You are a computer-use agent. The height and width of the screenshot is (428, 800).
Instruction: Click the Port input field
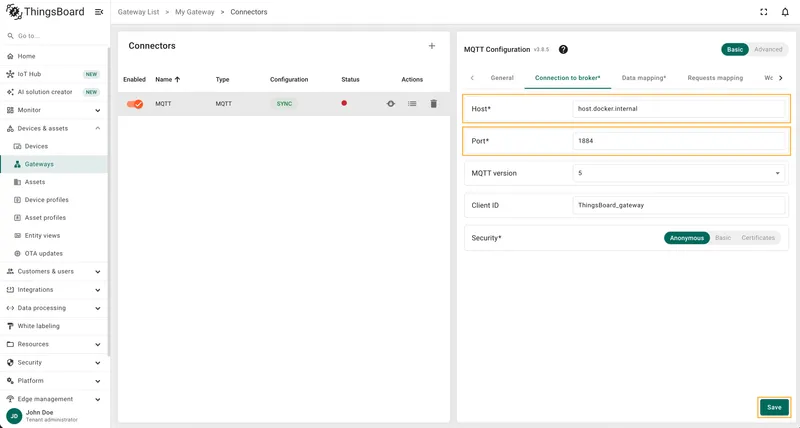pos(679,141)
